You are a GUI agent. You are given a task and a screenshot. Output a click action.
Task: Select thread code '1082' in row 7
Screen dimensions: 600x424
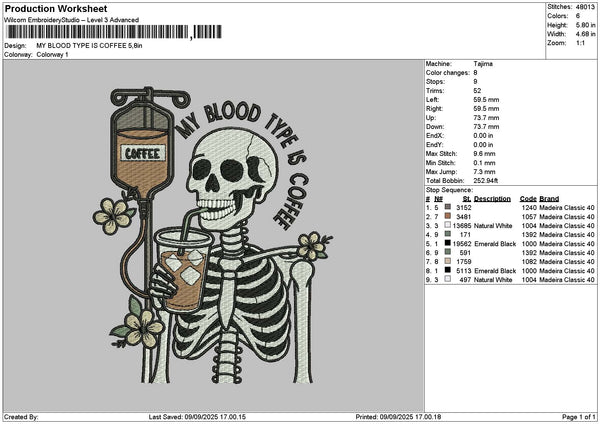[529, 262]
